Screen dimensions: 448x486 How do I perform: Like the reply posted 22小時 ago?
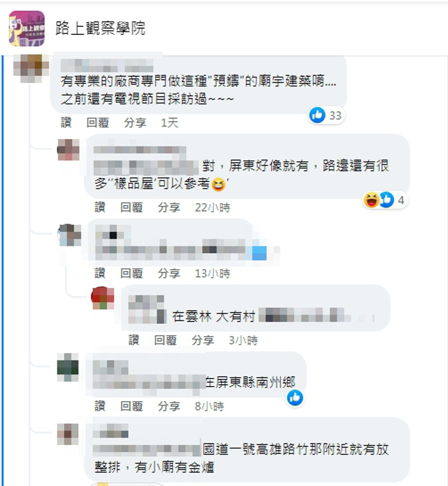pos(100,208)
